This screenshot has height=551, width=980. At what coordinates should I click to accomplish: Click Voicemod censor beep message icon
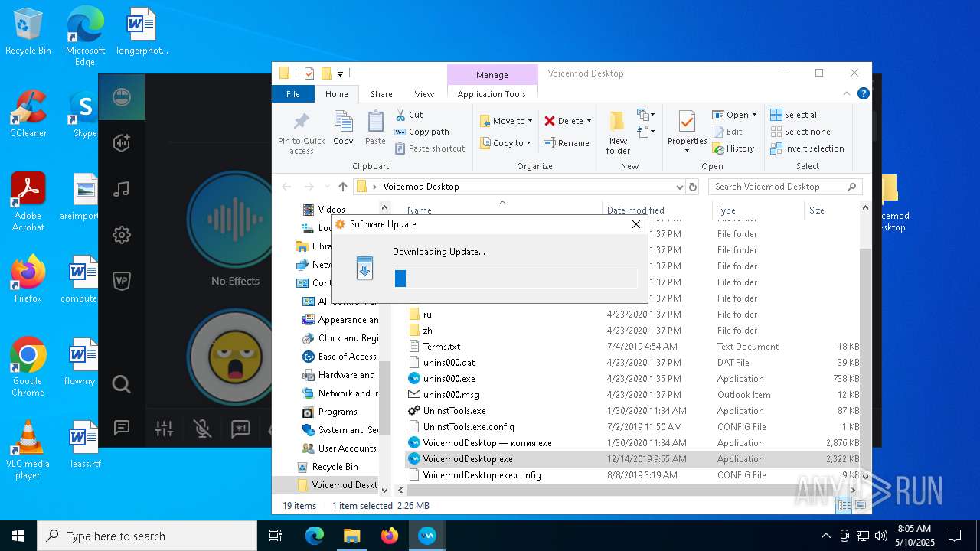click(240, 429)
